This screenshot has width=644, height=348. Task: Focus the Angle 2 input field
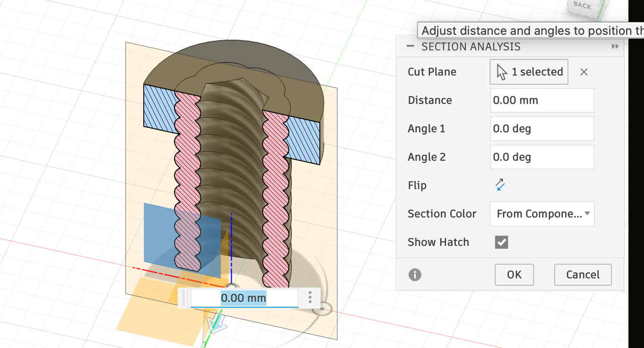pos(542,157)
